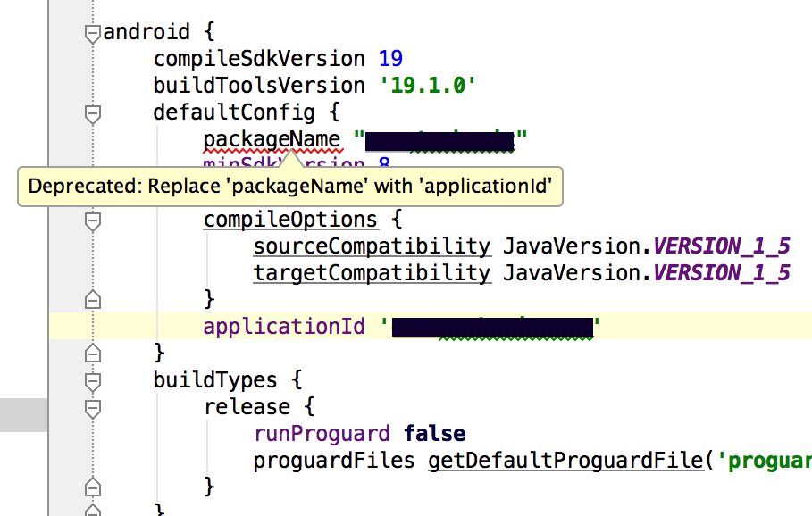Click the targetCompatibility property
This screenshot has width=812, height=516.
click(372, 273)
